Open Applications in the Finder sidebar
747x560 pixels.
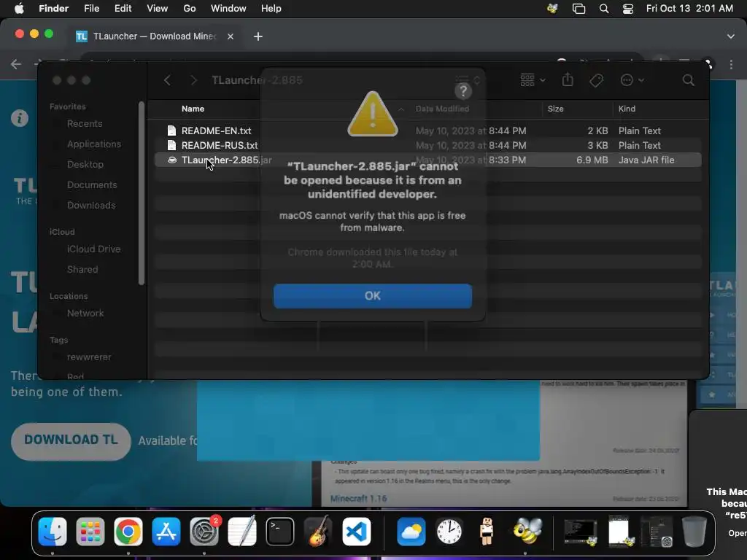pyautogui.click(x=94, y=144)
